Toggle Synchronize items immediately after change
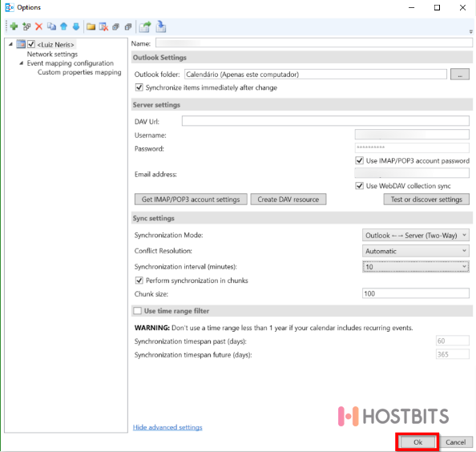The image size is (476, 452). coord(139,87)
